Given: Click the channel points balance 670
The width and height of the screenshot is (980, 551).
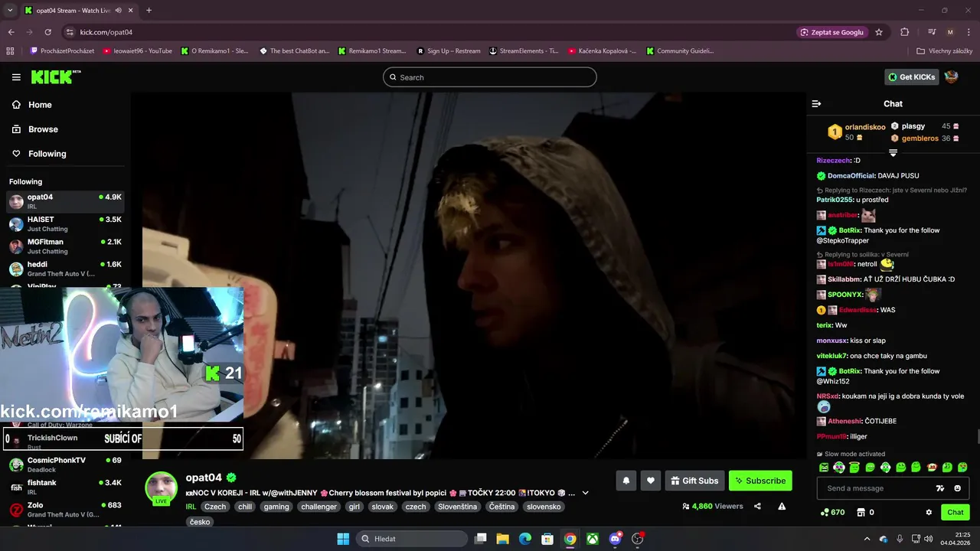Looking at the screenshot, I should [832, 512].
